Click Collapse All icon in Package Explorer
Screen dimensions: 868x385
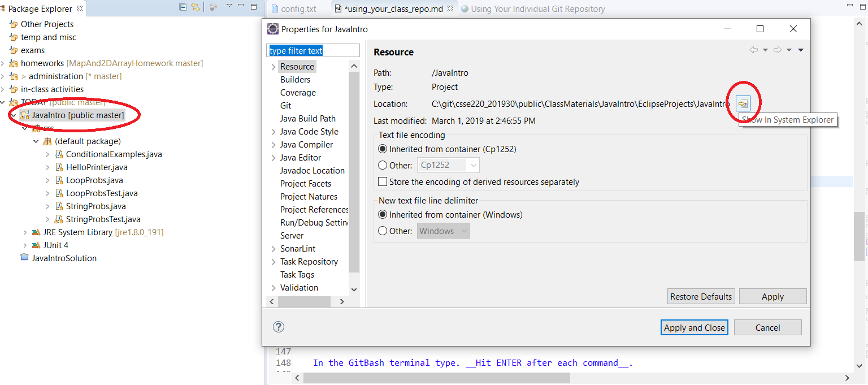click(183, 7)
